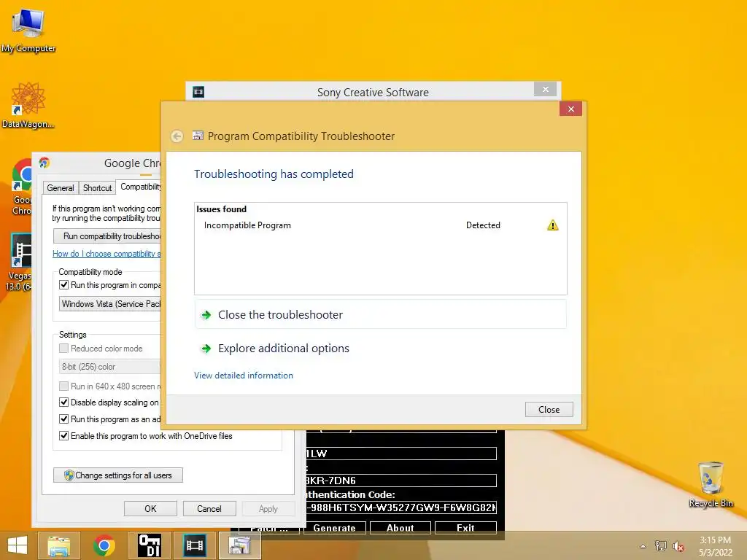Click the muted volume tray icon

coord(678,546)
